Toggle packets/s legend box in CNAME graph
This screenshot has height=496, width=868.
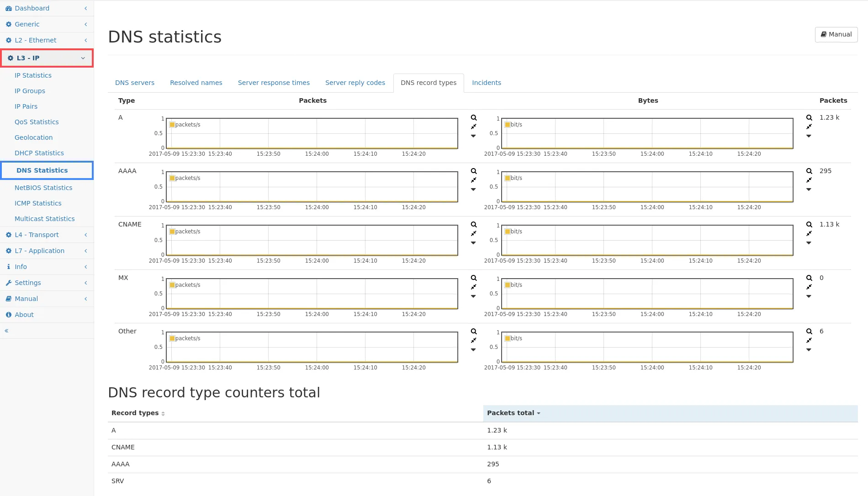click(x=172, y=232)
